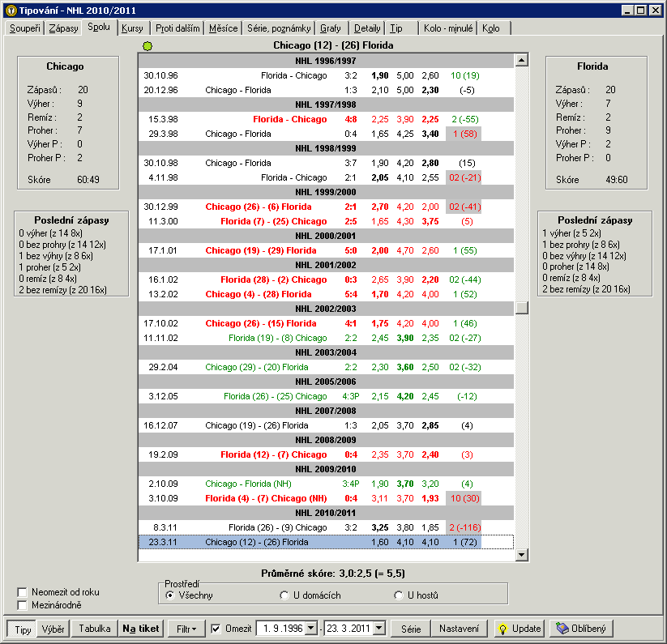Open the end date 23.3.2011 dropdown arrow
The width and height of the screenshot is (667, 644).
pos(379,629)
